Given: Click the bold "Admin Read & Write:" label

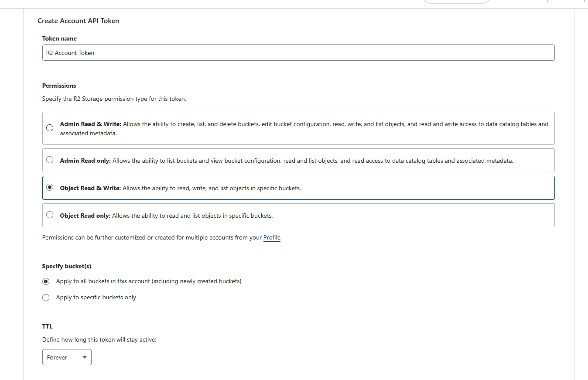Looking at the screenshot, I should pyautogui.click(x=90, y=124).
